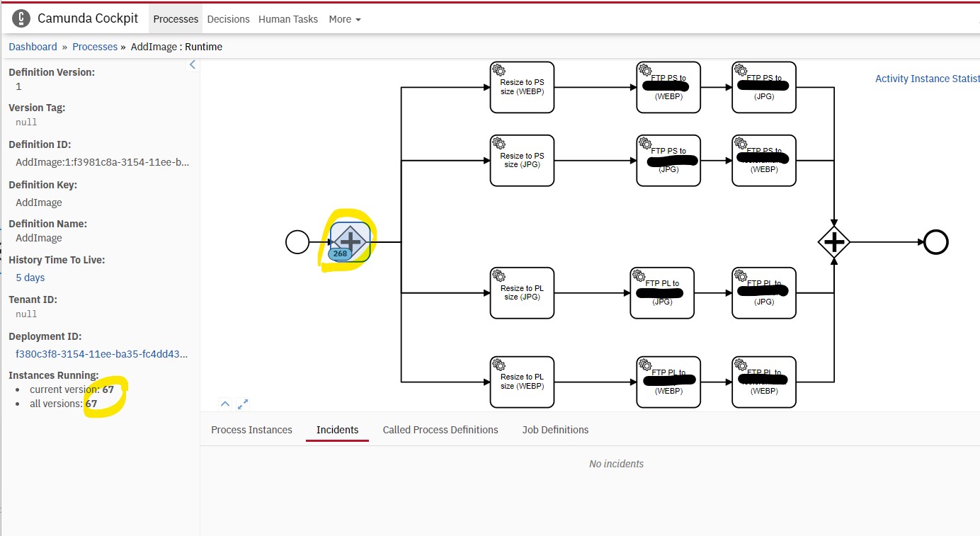Go to Dashboard breadcrumb link
The height and width of the screenshot is (536, 980).
pyautogui.click(x=33, y=47)
